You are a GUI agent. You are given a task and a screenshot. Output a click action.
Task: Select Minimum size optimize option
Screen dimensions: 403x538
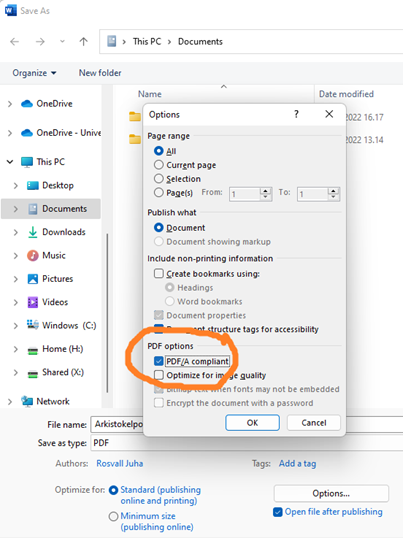114,516
